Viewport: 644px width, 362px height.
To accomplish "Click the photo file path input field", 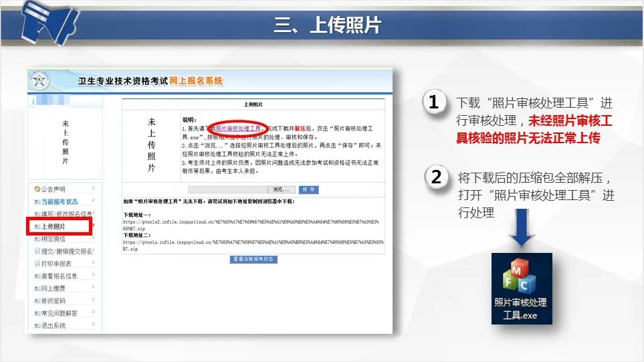I will (229, 189).
